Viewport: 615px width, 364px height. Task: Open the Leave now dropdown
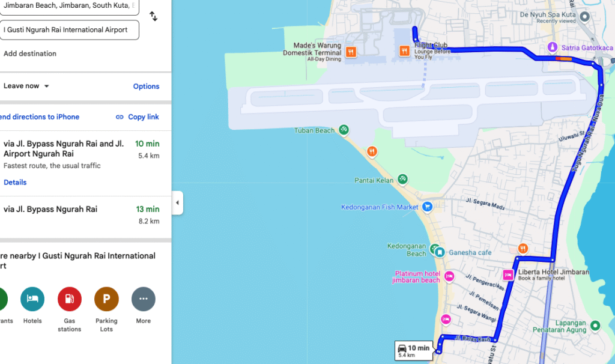[26, 86]
